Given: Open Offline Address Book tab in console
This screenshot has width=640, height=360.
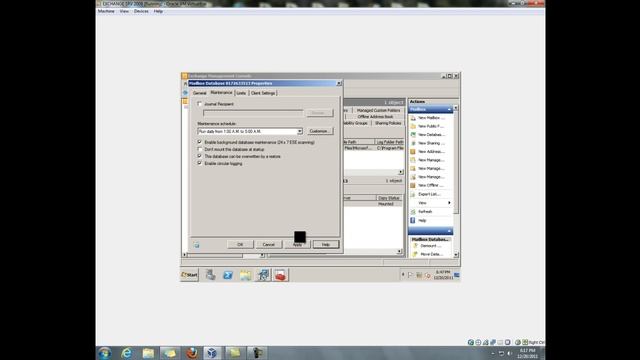Looking at the screenshot, I should 375,117.
